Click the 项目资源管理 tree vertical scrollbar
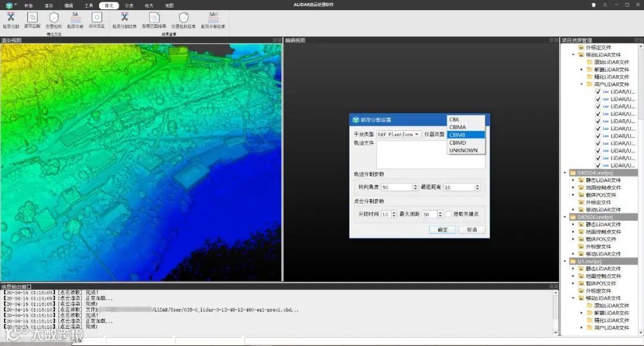 (x=641, y=189)
